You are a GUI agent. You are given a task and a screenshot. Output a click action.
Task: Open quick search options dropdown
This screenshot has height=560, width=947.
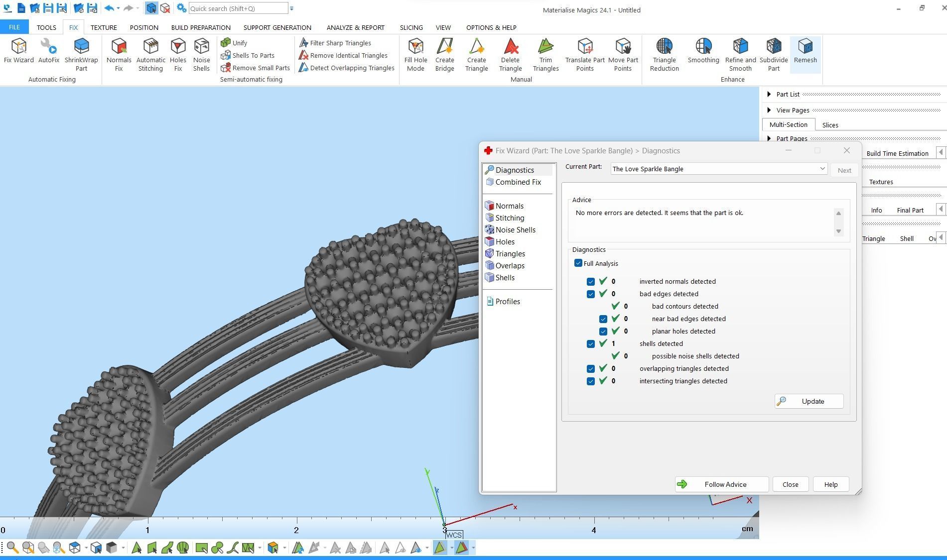[x=292, y=8]
